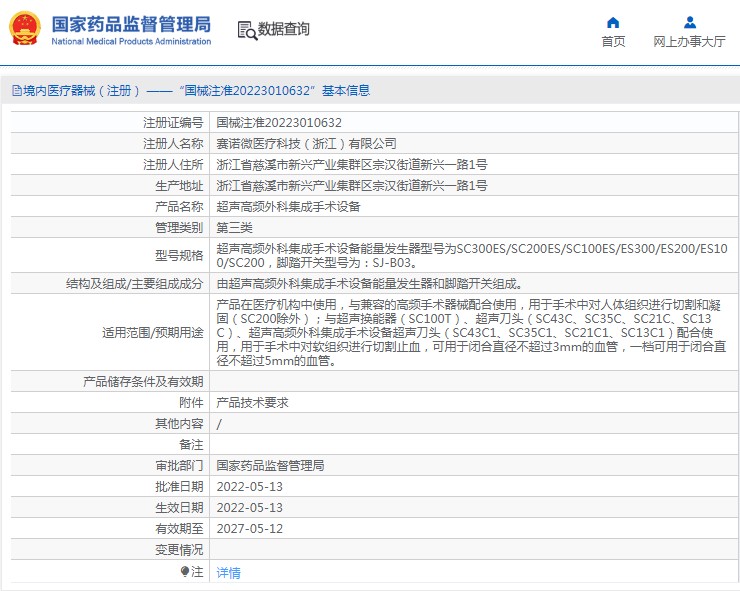Select 国家药品监督管理局 in the 审批部门 row
Screen dimensions: 740x591
(x=270, y=465)
